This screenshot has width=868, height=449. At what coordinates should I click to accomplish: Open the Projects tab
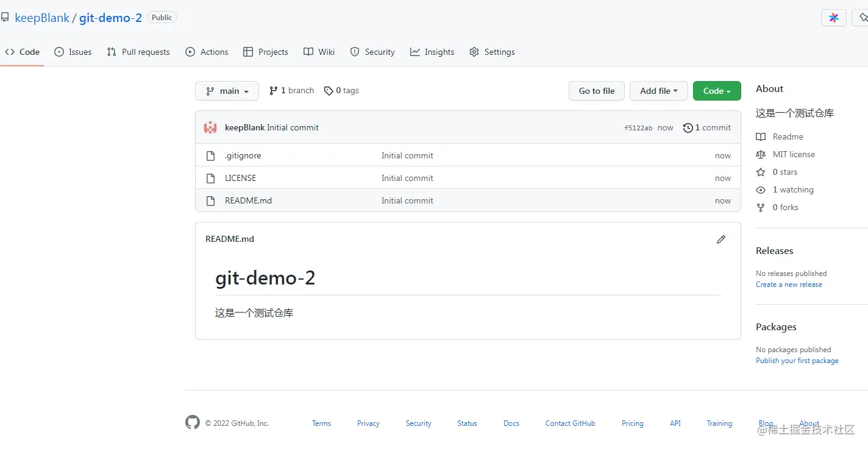tap(266, 52)
